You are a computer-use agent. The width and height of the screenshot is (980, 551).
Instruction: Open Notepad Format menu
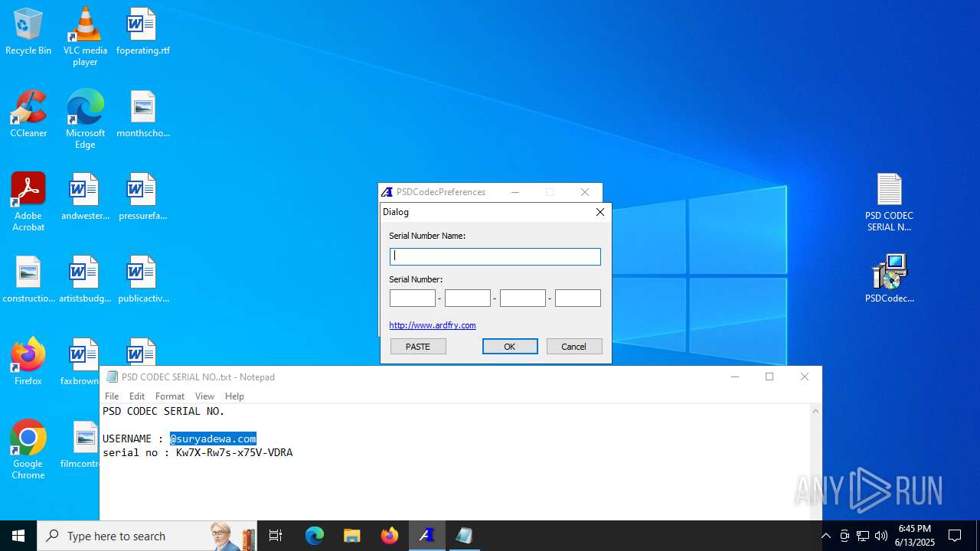(170, 396)
